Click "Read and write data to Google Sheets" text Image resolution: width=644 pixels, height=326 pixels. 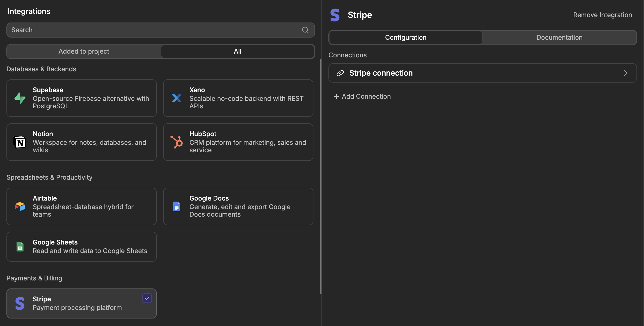(x=90, y=251)
